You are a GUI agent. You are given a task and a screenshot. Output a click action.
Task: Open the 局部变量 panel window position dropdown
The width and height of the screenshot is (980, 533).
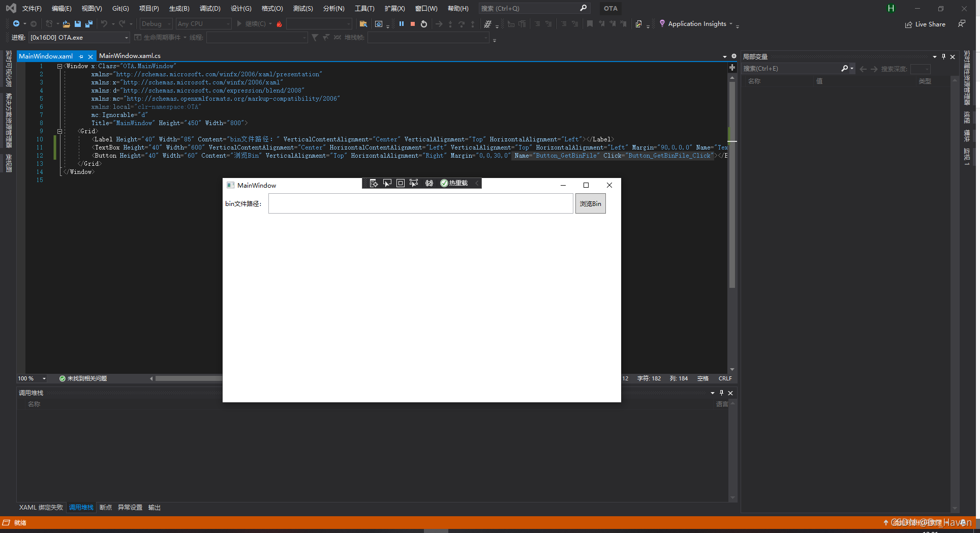[935, 57]
